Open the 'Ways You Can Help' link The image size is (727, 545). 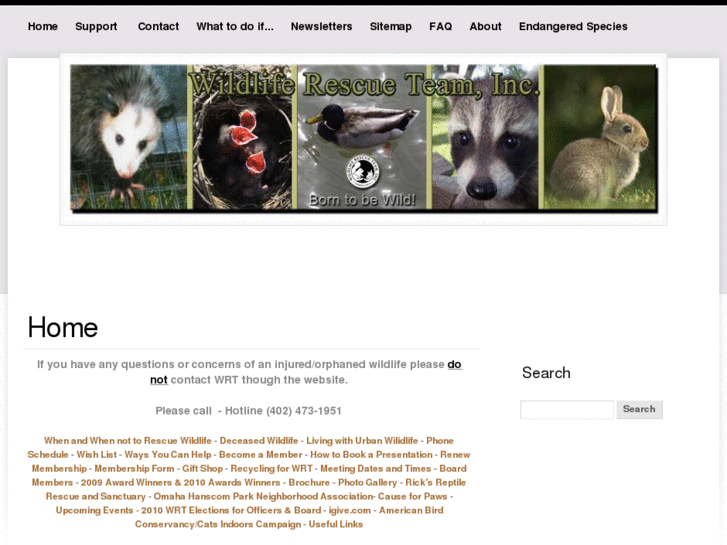[168, 455]
